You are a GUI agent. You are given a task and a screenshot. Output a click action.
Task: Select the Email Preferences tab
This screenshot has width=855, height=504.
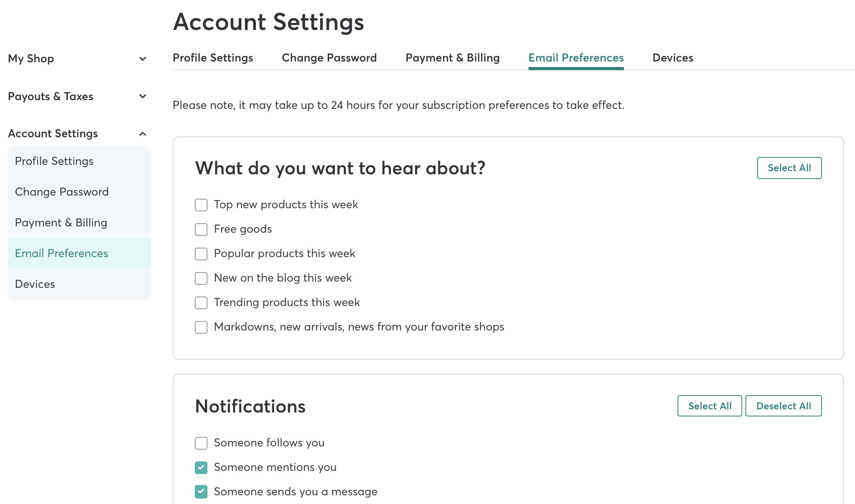tap(576, 58)
